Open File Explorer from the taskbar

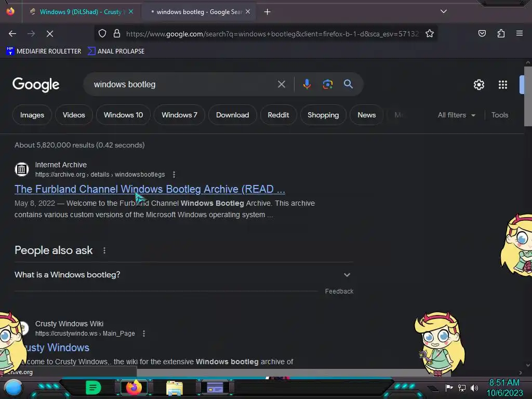coord(175,388)
